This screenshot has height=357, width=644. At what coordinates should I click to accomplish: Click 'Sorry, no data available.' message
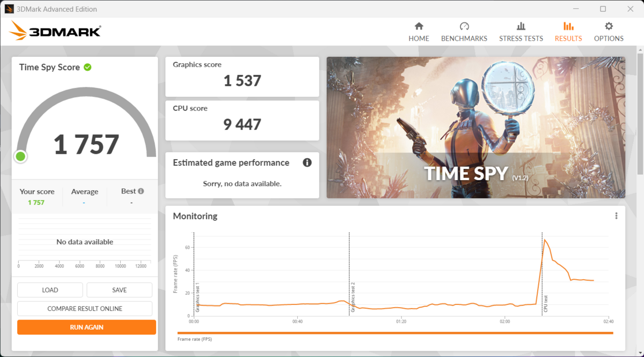242,183
